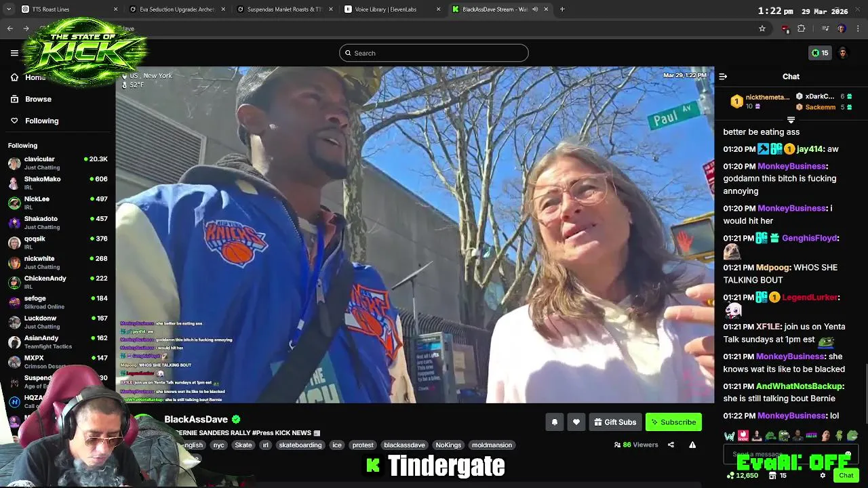Select the protest tag
Screen dimensions: 868x488
coord(363,445)
